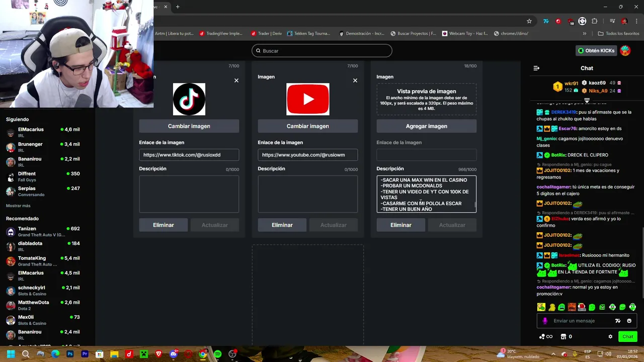Focus the Buscar search field

click(x=322, y=51)
